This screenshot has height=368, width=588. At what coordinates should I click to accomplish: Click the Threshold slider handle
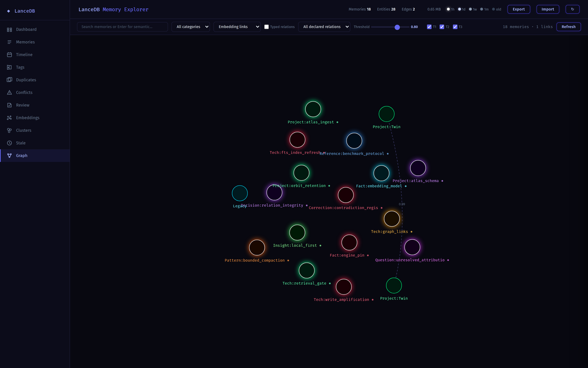click(397, 27)
